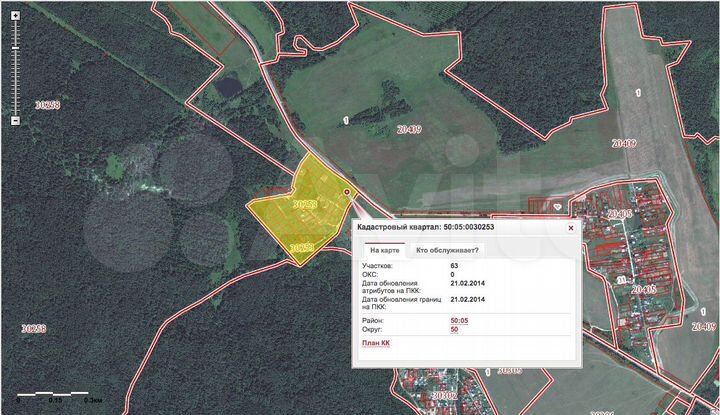Switch to the "На карте" tab
The height and width of the screenshot is (415, 720).
(384, 250)
